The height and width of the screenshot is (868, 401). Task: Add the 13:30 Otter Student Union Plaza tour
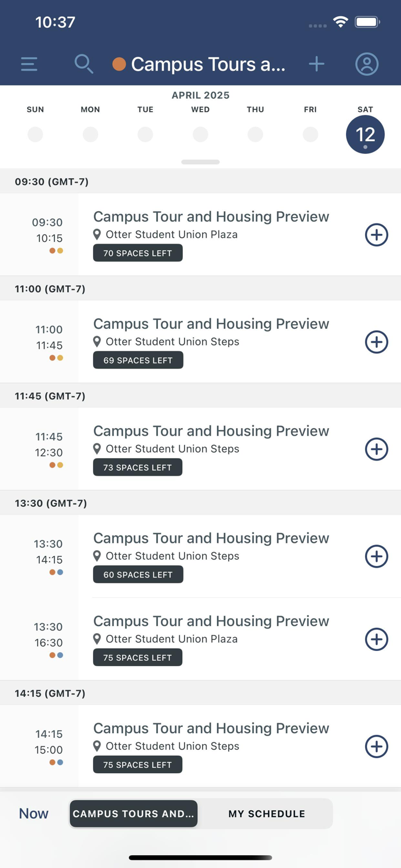(x=377, y=639)
